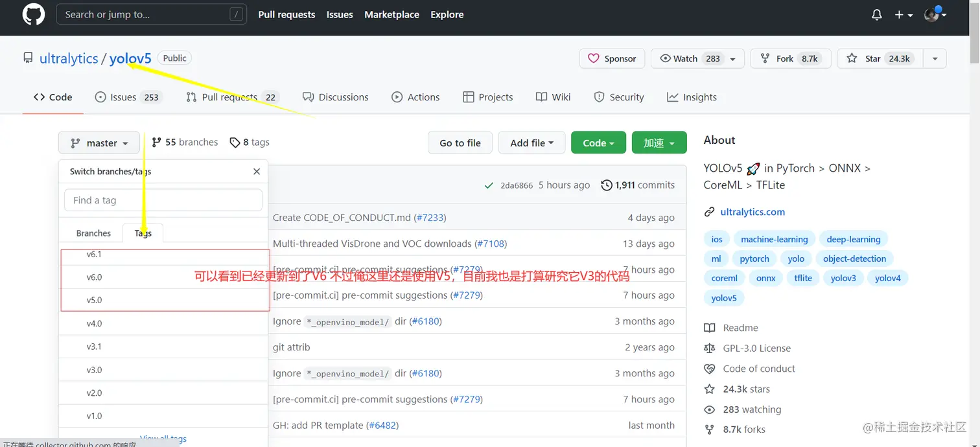The height and width of the screenshot is (447, 980).
Task: Switch to the Wiki tab
Action: [553, 97]
